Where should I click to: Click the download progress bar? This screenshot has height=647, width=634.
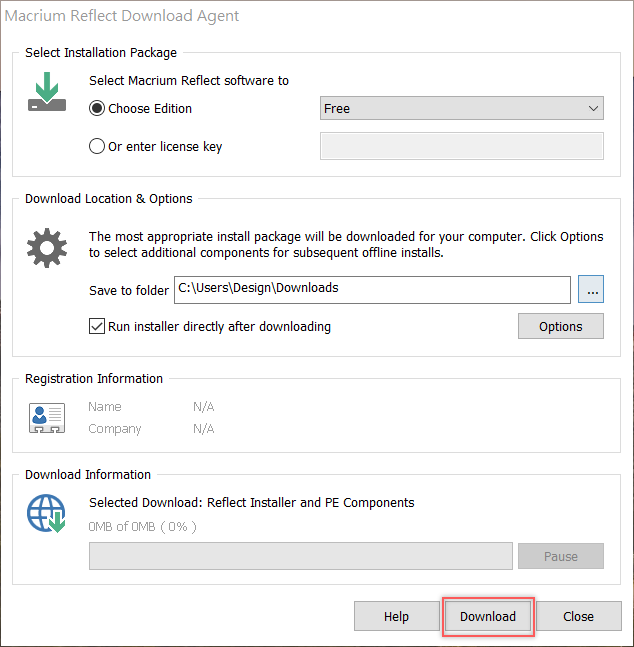(300, 556)
